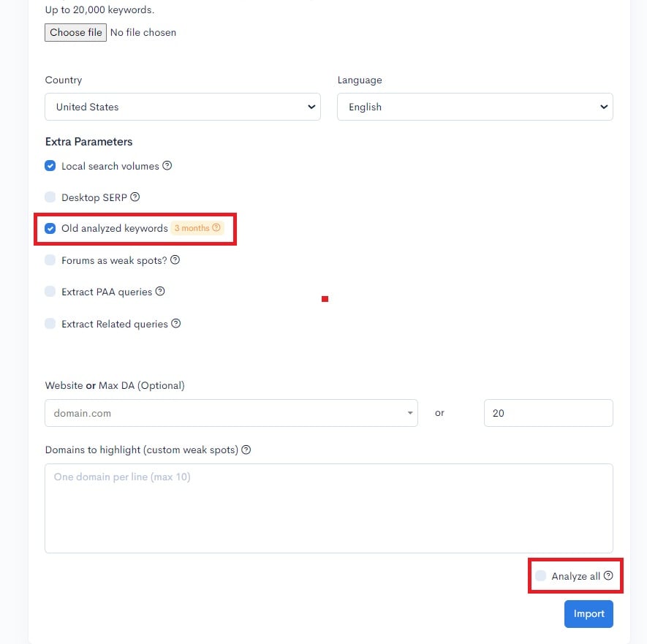
Task: Disable the Old analyzed keywords checkbox
Action: click(50, 228)
